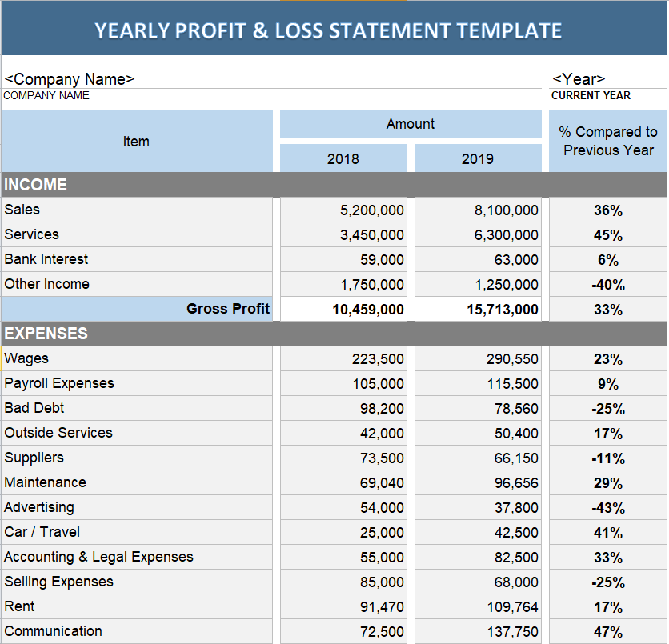The image size is (669, 644).
Task: Click the Advertising percentage cell -43%
Action: pyautogui.click(x=607, y=508)
